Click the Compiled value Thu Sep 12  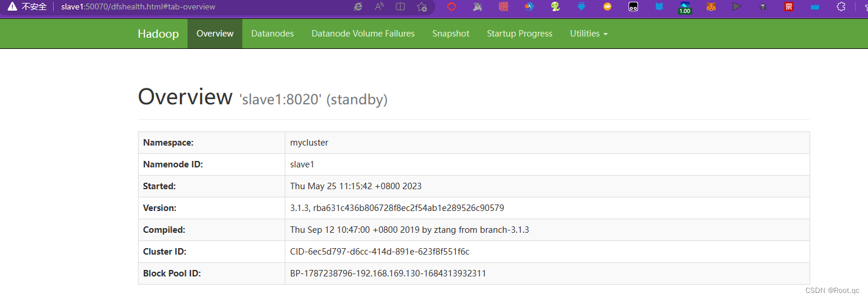click(409, 230)
